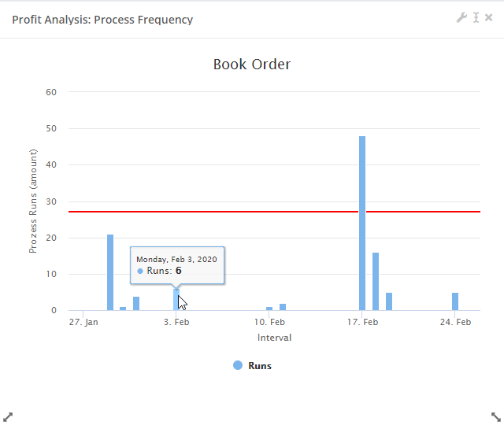The height and width of the screenshot is (425, 504).
Task: Click the 10. Feb axis label
Action: pyautogui.click(x=269, y=322)
